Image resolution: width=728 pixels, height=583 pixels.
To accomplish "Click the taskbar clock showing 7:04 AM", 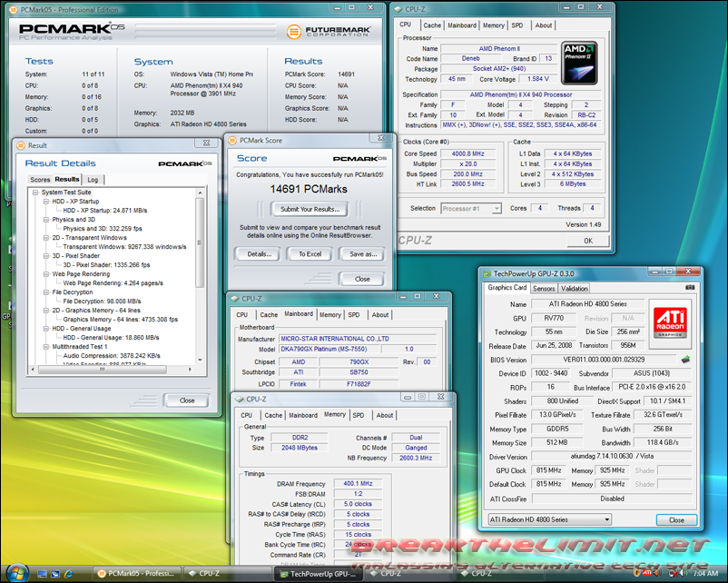I will click(x=705, y=574).
